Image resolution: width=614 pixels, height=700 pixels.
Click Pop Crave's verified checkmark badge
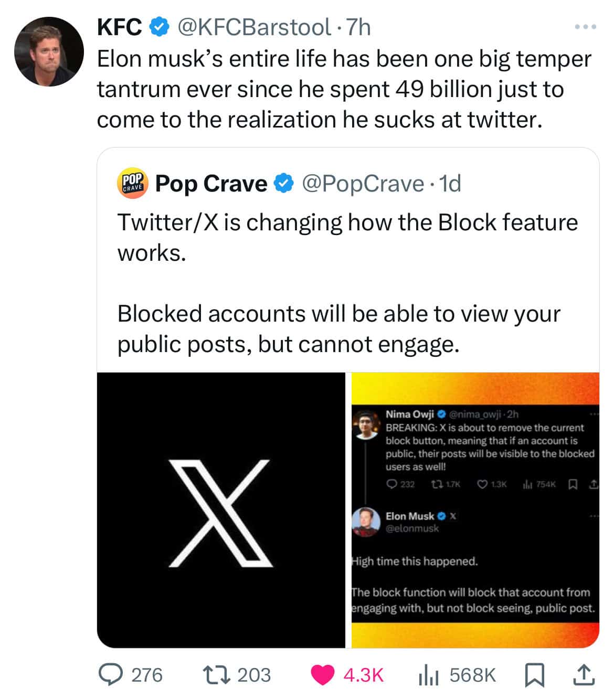[x=283, y=183]
